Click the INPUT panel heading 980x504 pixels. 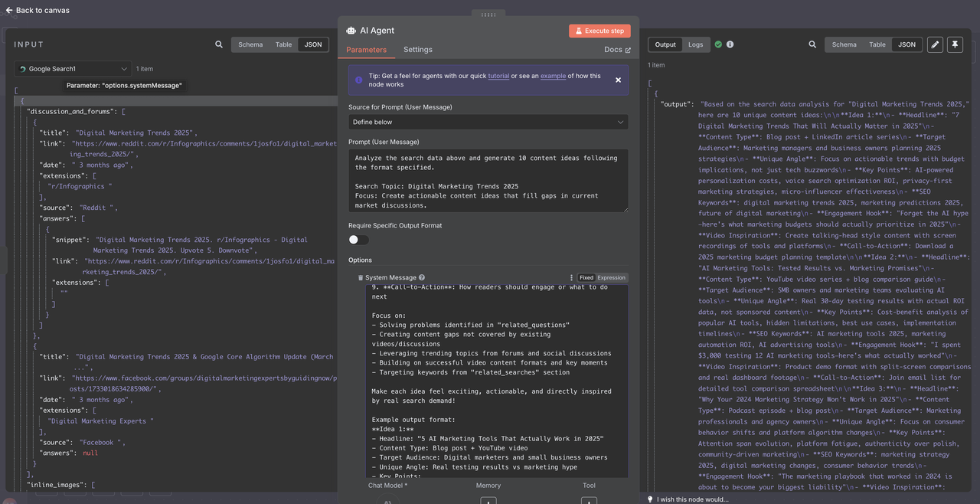tap(29, 44)
